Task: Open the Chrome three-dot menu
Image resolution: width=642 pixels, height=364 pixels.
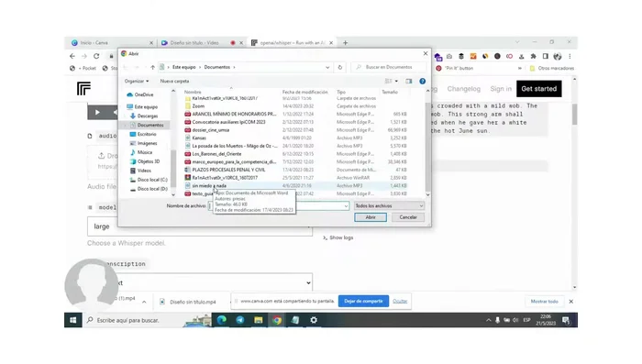Action: 570,56
